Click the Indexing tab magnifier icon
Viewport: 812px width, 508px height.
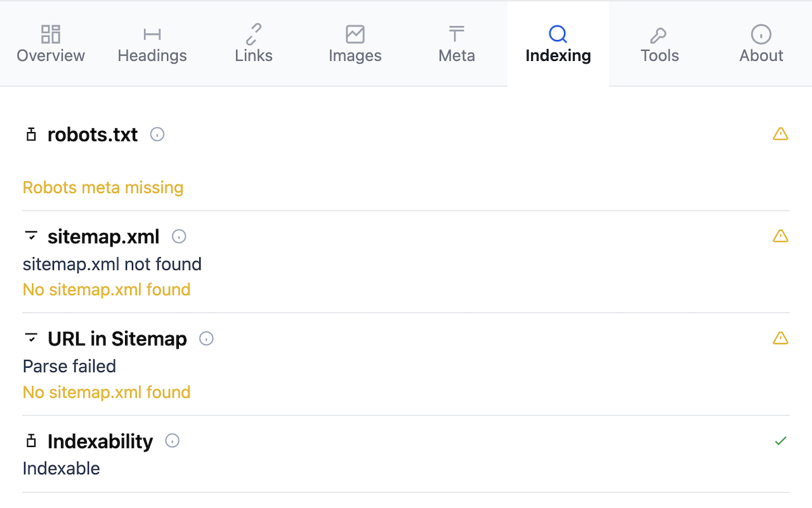pyautogui.click(x=558, y=34)
